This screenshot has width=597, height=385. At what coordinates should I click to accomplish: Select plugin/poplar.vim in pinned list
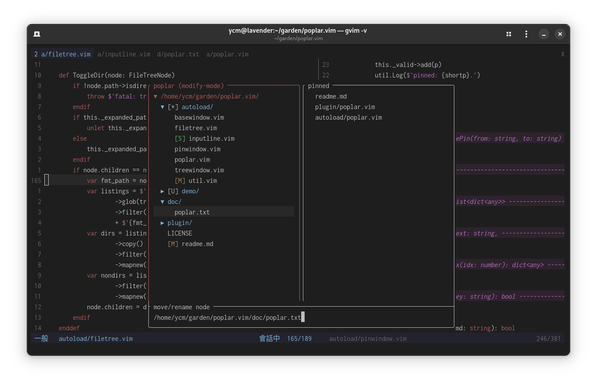345,107
